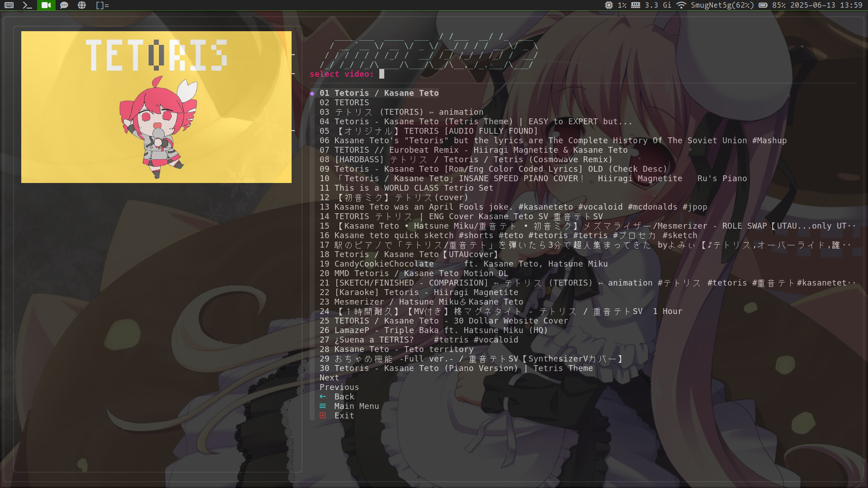
Task: Open the terminal prompt icon in top bar
Action: coord(27,5)
